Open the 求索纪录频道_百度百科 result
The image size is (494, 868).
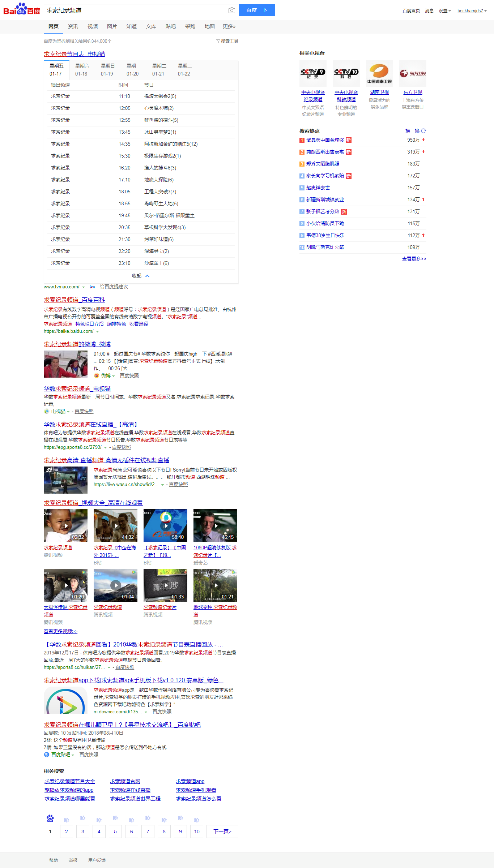point(74,300)
